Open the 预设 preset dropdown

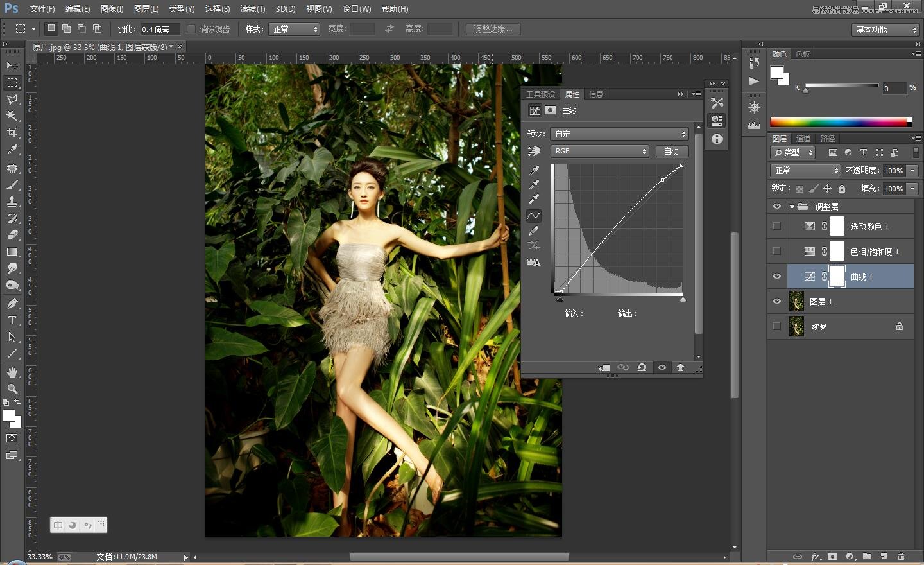[x=619, y=134]
